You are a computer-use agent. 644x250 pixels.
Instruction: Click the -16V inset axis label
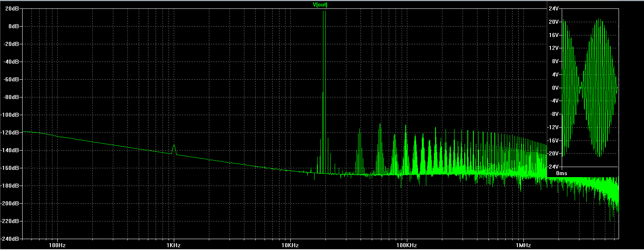point(553,140)
